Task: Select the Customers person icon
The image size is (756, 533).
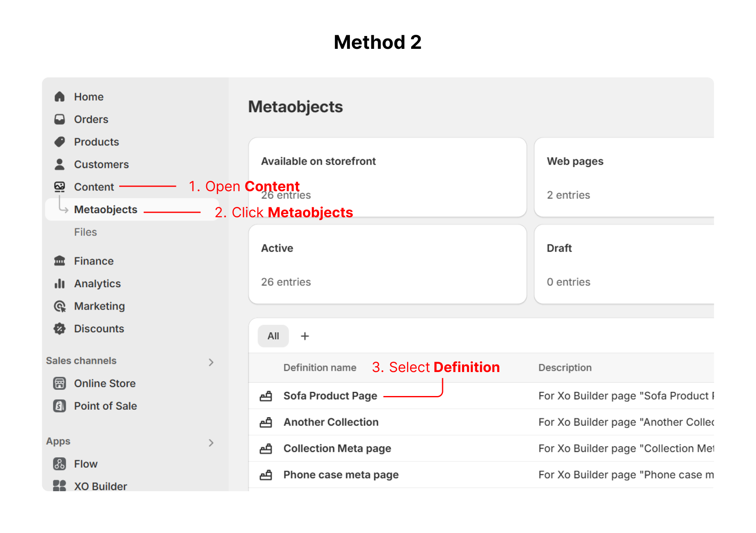Action: (60, 164)
